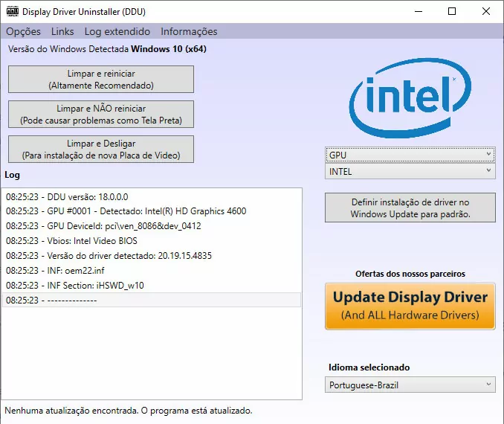Click the DDU app icon in title bar
The image size is (504, 424).
click(13, 11)
